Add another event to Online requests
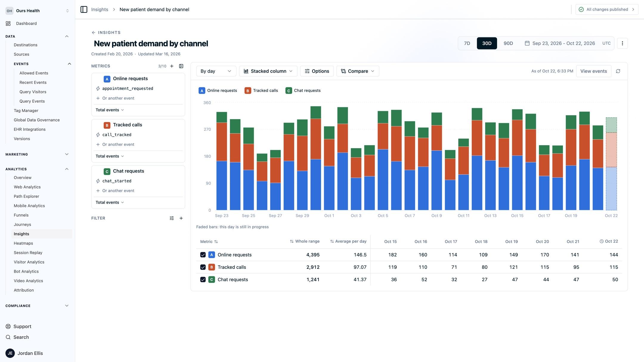 click(x=115, y=98)
